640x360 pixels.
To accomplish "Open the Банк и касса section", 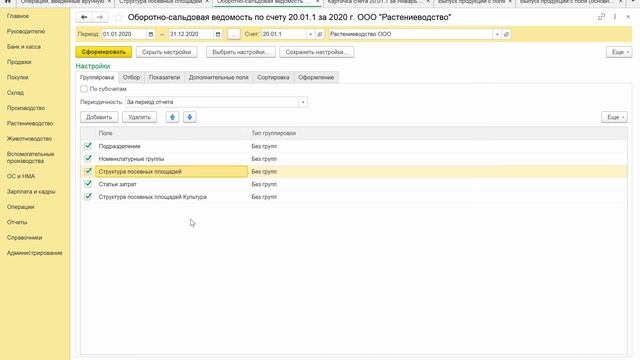I will pyautogui.click(x=24, y=47).
